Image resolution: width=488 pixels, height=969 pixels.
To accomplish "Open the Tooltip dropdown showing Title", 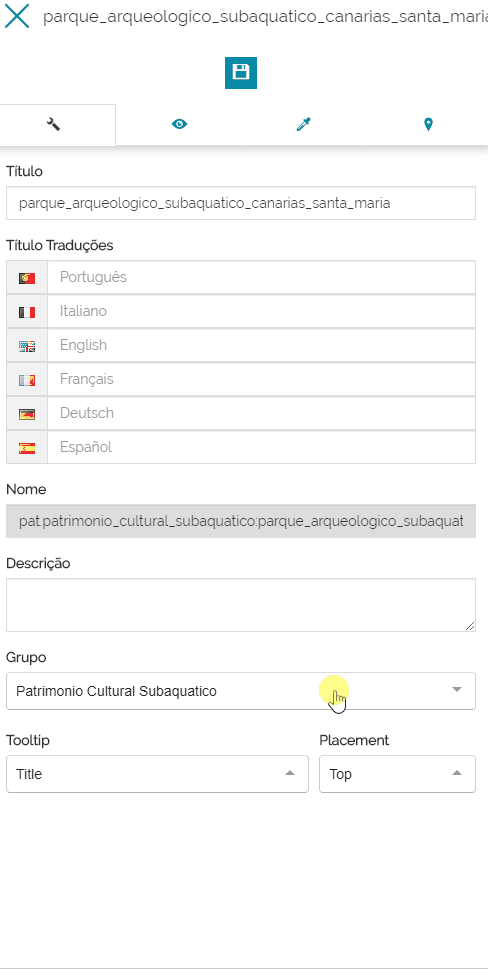I will pos(157,774).
